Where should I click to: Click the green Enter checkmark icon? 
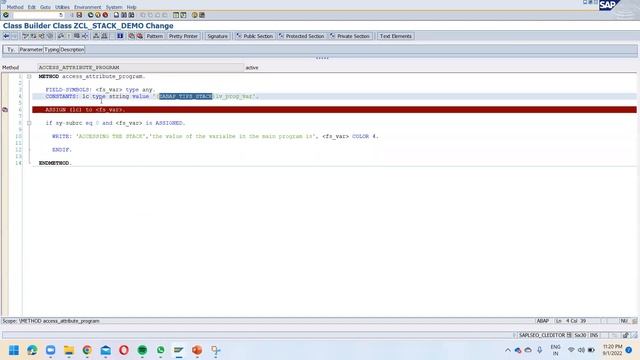pos(6,15)
